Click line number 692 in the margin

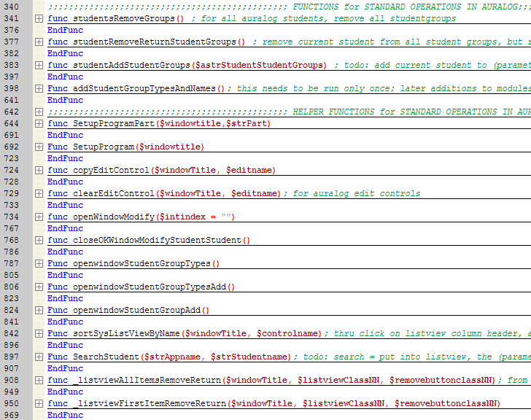pos(11,147)
